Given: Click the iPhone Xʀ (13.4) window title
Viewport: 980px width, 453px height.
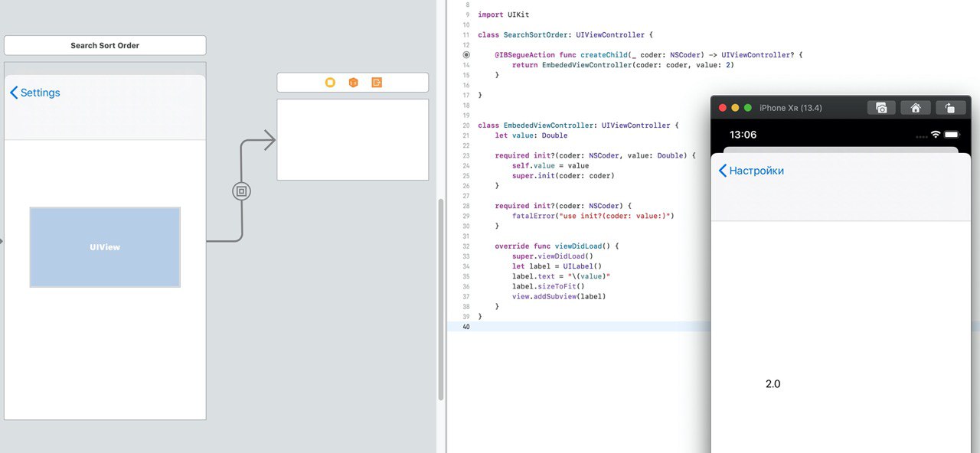Looking at the screenshot, I should coord(791,108).
